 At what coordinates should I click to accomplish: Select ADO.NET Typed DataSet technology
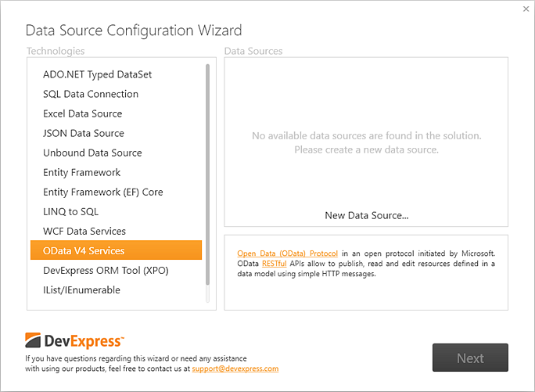(97, 74)
